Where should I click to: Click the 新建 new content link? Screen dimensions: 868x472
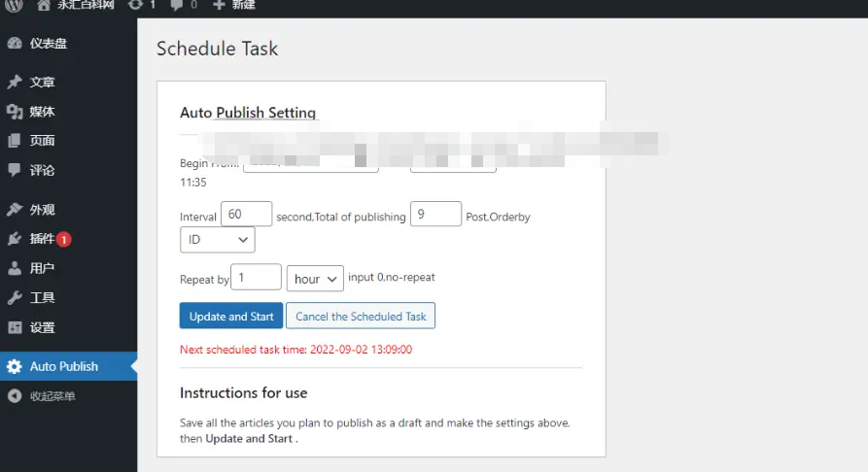pyautogui.click(x=243, y=5)
